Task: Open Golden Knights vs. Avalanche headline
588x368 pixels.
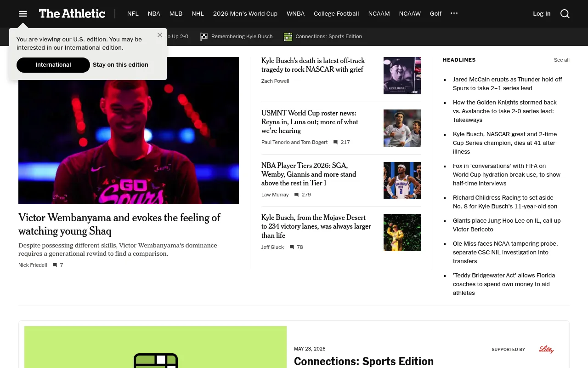Action: 505,111
